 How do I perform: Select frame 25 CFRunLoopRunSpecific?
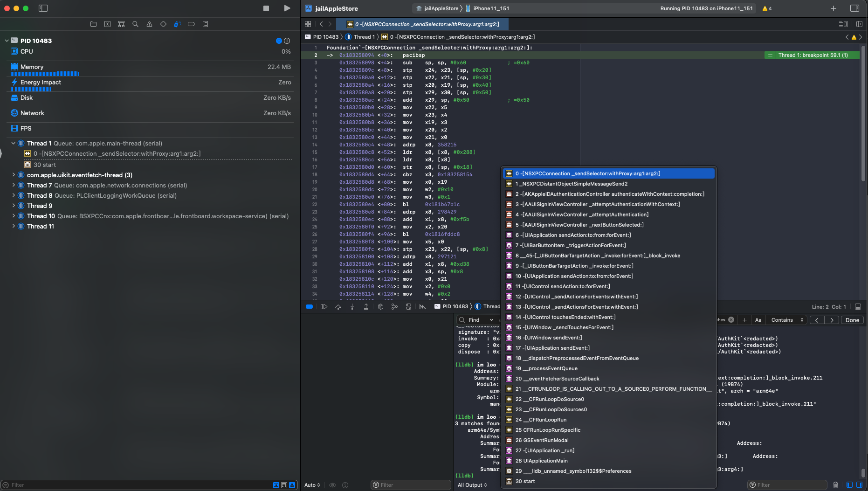coord(608,430)
